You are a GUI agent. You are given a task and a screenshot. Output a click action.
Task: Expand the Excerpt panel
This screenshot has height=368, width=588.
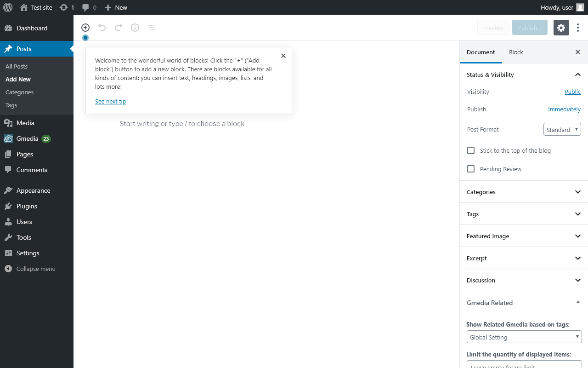point(524,258)
